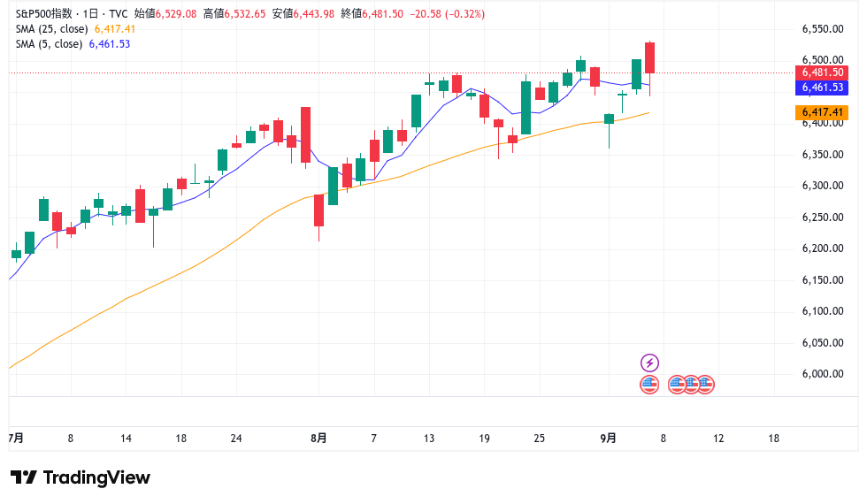Click the rightmost US flag event icon
867x504 pixels.
(705, 384)
